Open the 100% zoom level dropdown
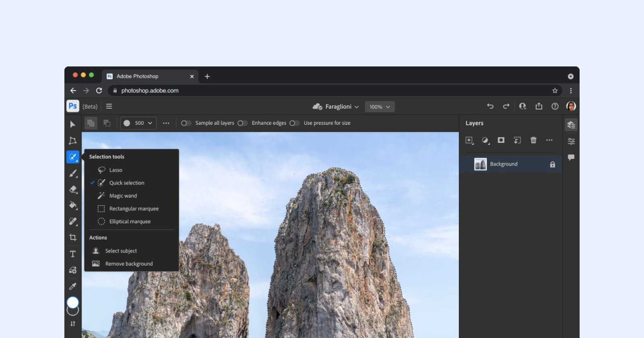644x338 pixels. [380, 107]
